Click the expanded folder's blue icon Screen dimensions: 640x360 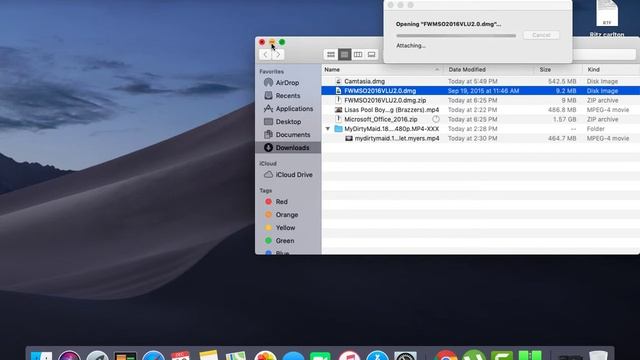coord(338,129)
